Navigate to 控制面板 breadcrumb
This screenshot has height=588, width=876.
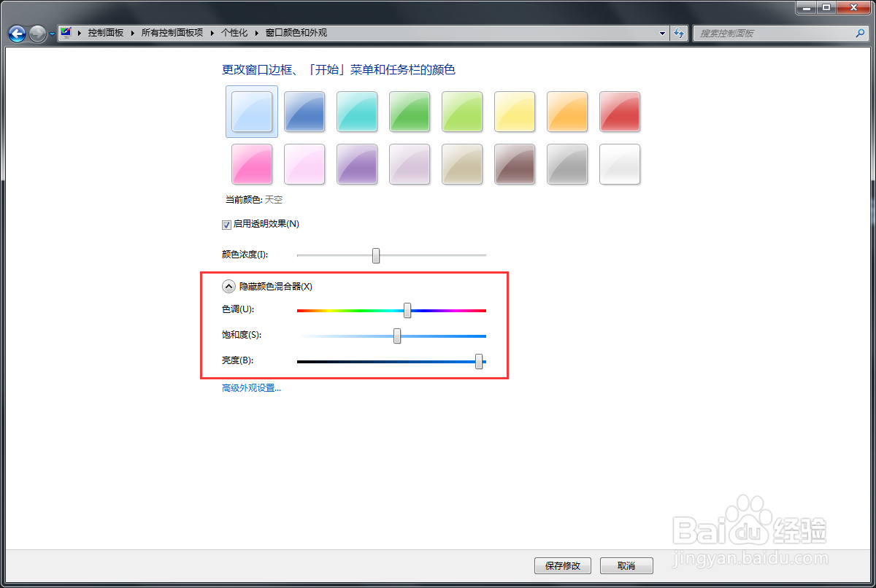[x=106, y=33]
